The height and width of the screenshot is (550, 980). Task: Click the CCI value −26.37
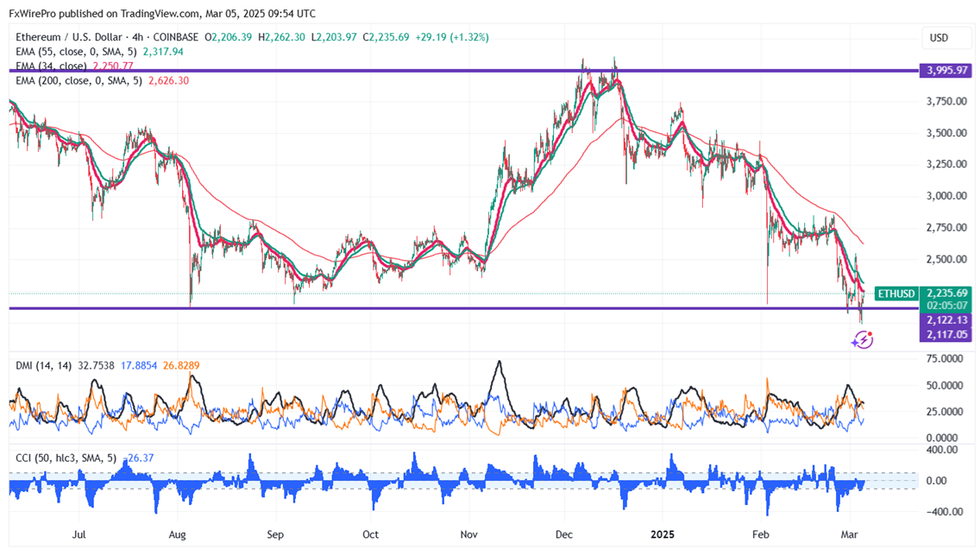pyautogui.click(x=138, y=458)
